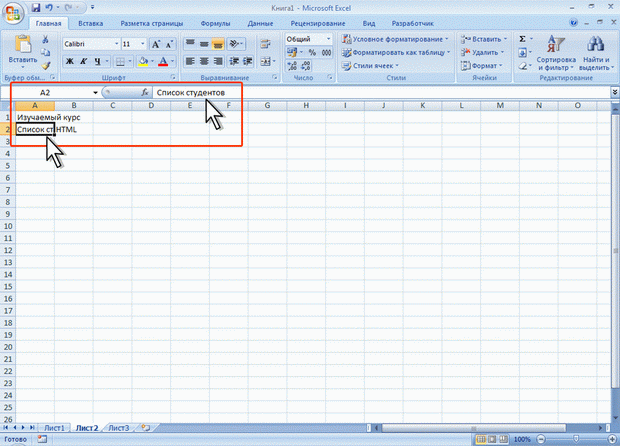Open the Рецензирование tab
The height and width of the screenshot is (446, 620).
click(x=318, y=23)
